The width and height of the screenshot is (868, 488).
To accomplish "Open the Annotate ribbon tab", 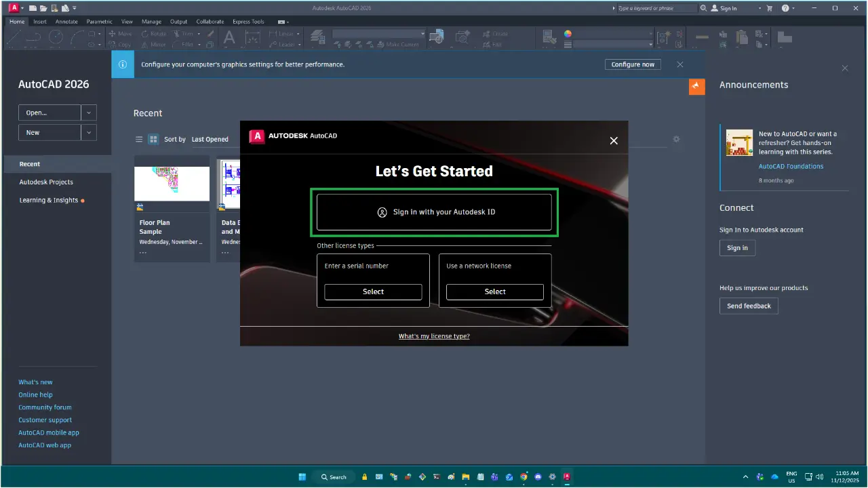I will (x=66, y=22).
